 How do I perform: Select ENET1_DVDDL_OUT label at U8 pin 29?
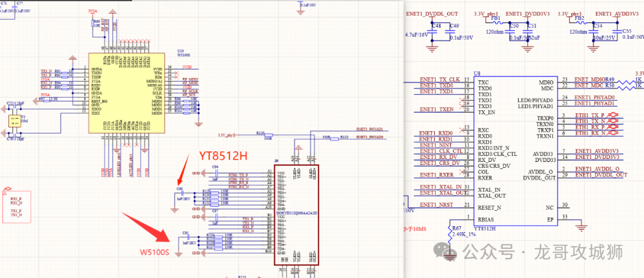pyautogui.click(x=601, y=175)
